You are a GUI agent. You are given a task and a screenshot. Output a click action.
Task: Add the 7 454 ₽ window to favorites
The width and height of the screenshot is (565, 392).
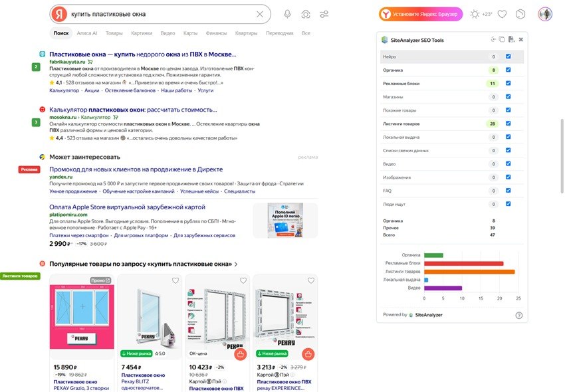tap(175, 280)
